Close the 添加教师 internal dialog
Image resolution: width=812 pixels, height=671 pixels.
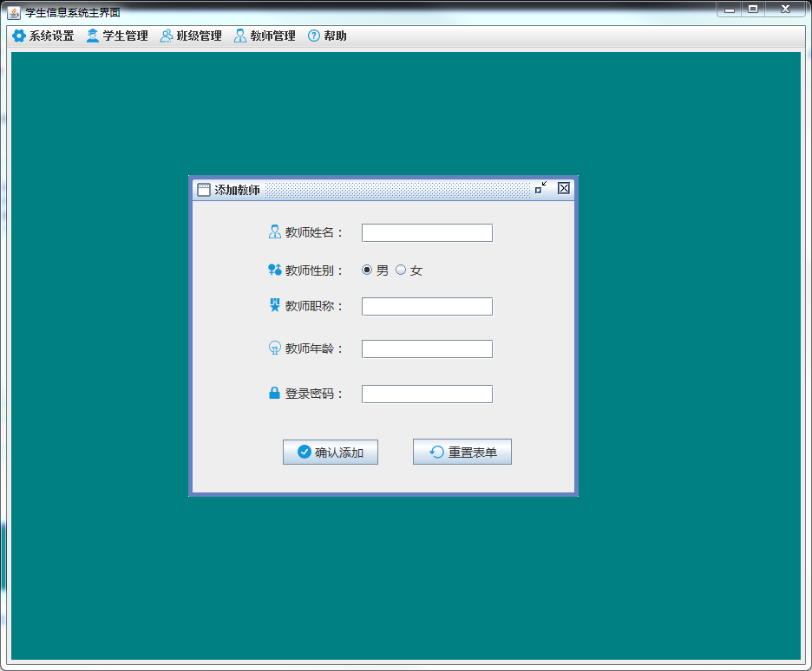(564, 188)
